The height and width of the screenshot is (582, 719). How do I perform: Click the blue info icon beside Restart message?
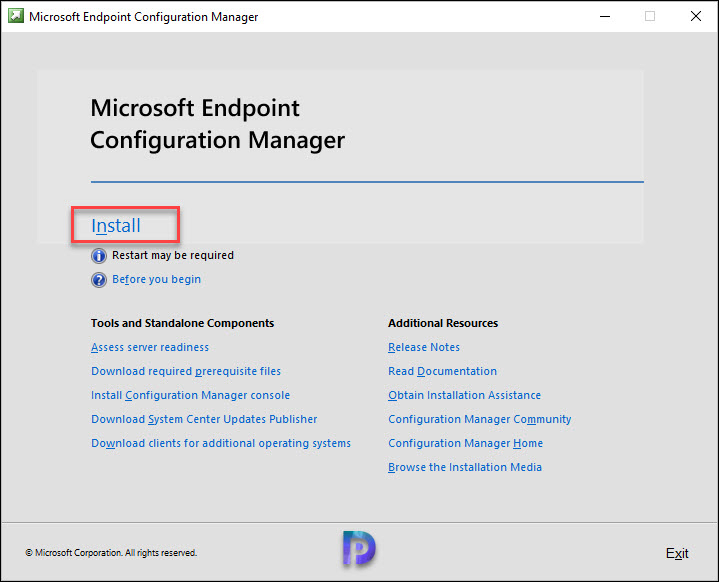tap(99, 255)
